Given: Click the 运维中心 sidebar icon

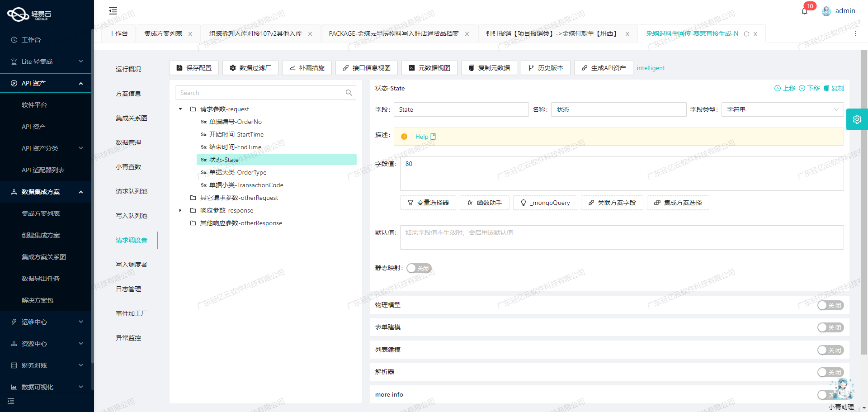Looking at the screenshot, I should 14,322.
